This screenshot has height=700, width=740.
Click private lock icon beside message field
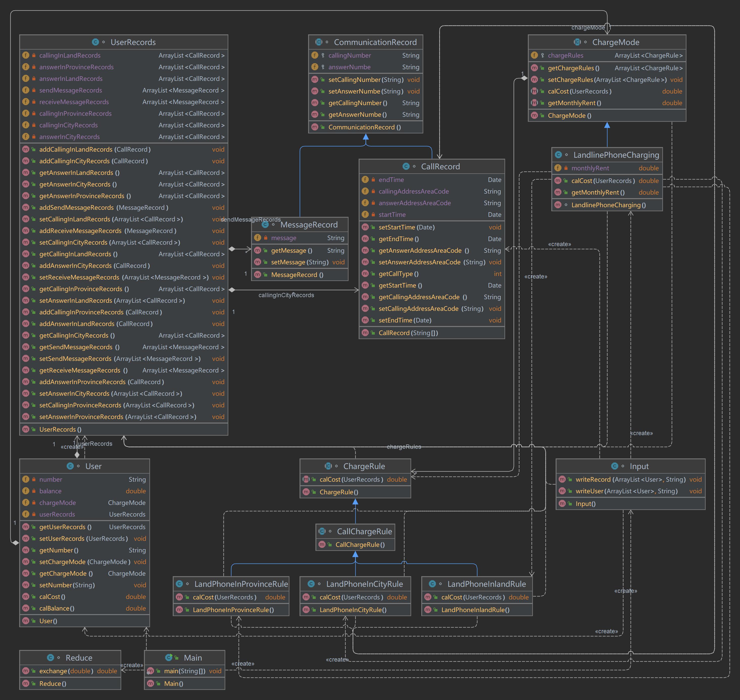(265, 238)
